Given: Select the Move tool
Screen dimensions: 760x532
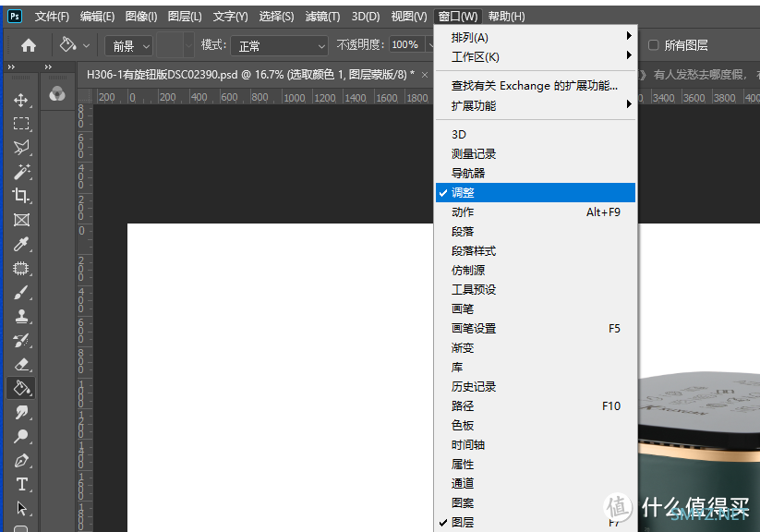Looking at the screenshot, I should click(21, 101).
